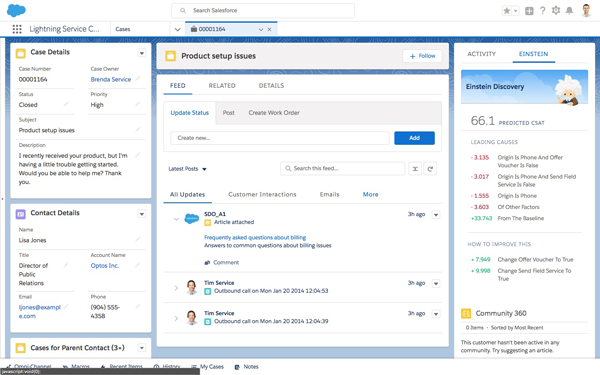Open the Contact Details panel dropdown
600x375 pixels.
(x=142, y=214)
